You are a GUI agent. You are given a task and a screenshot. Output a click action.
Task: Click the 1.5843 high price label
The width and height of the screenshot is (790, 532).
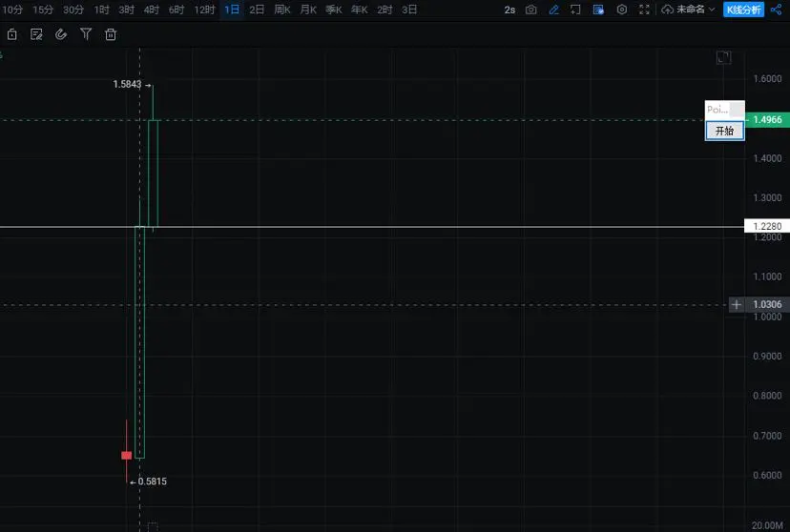(127, 84)
